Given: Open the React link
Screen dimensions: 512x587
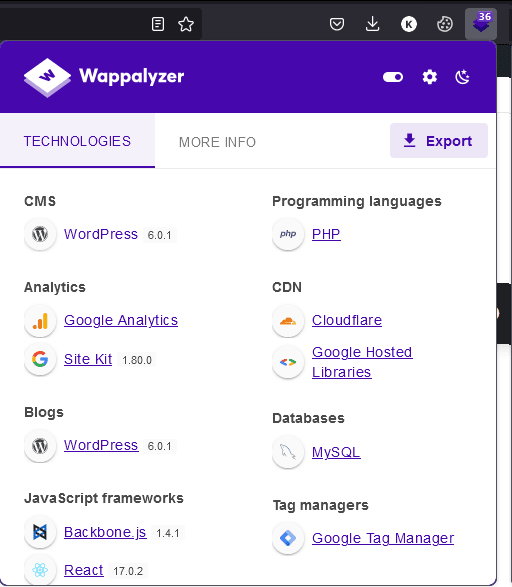Looking at the screenshot, I should [83, 570].
